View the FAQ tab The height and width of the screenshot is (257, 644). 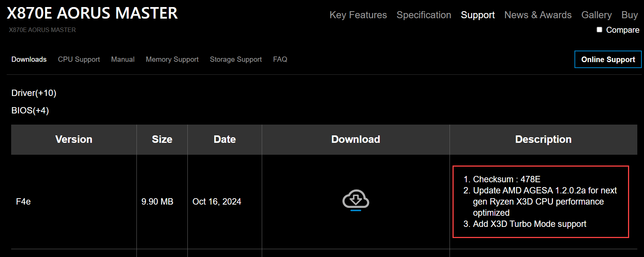[x=280, y=60]
